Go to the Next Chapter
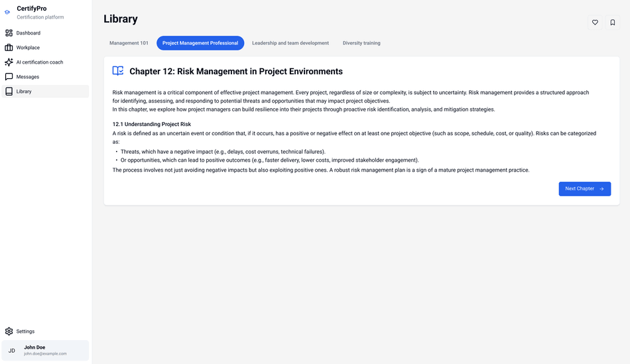630x364 pixels. [584, 189]
